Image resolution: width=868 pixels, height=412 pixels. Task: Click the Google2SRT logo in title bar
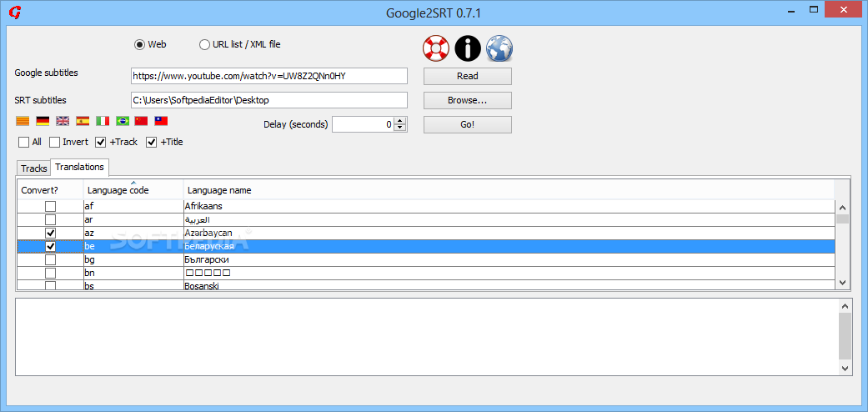pos(16,13)
